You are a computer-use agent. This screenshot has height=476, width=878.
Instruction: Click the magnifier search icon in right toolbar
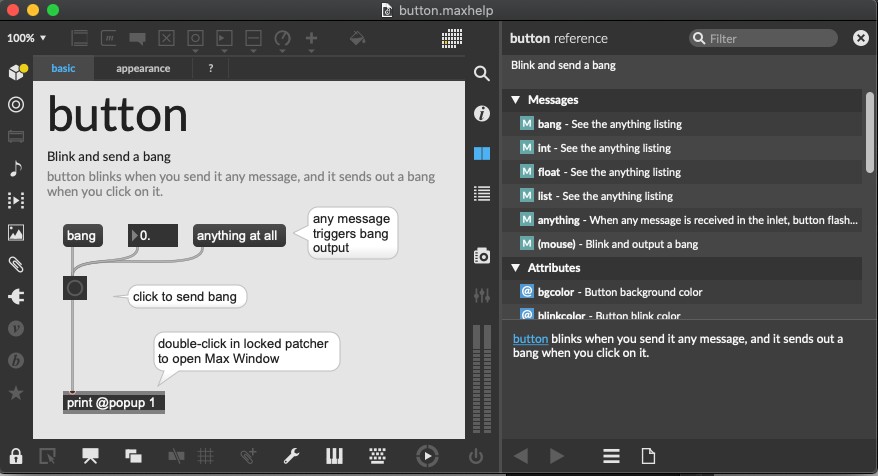(x=482, y=73)
